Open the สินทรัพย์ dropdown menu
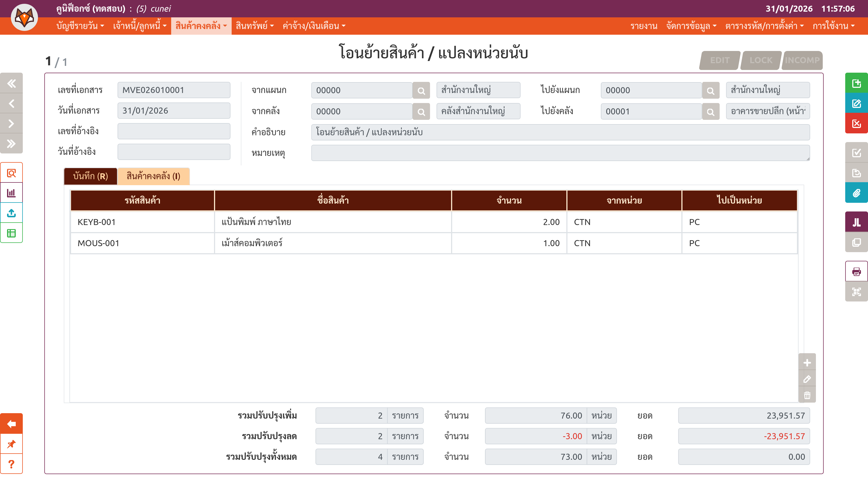The width and height of the screenshot is (868, 488). 254,26
